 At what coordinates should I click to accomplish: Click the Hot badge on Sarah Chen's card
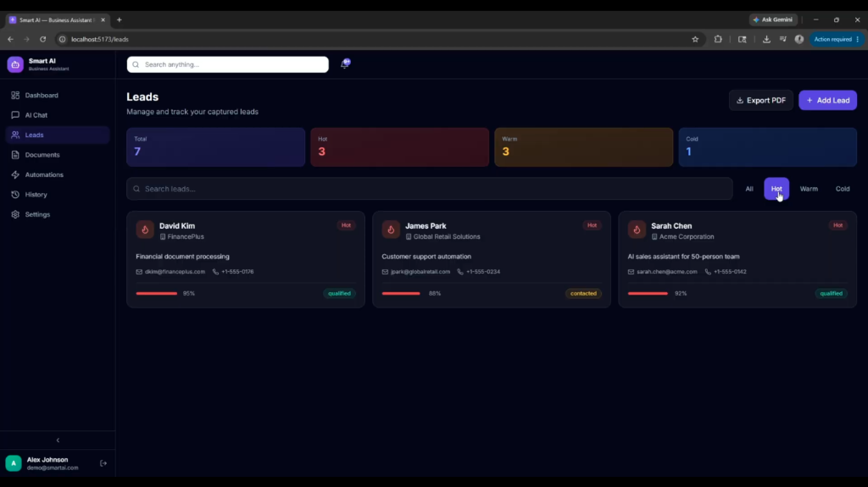[x=837, y=225]
